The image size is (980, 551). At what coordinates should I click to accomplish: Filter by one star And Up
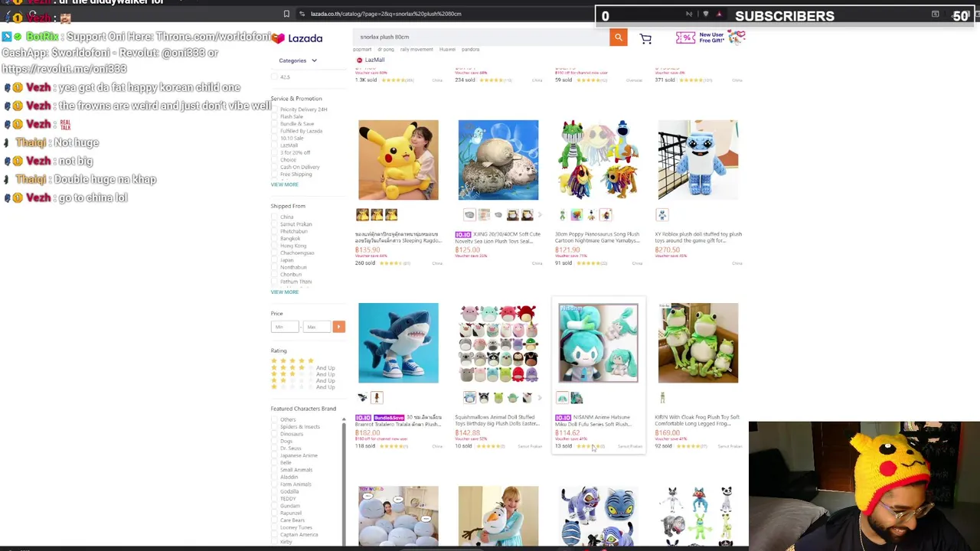click(x=302, y=387)
